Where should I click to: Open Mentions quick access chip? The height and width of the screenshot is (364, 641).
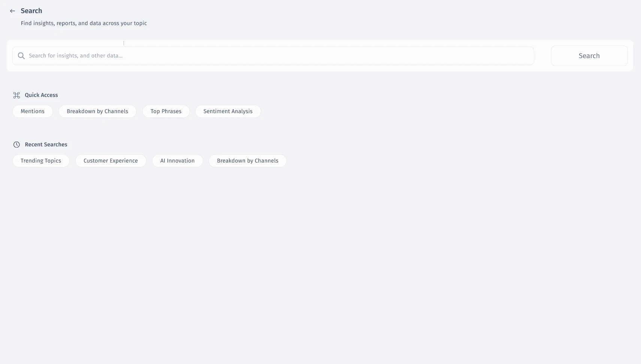(x=33, y=111)
